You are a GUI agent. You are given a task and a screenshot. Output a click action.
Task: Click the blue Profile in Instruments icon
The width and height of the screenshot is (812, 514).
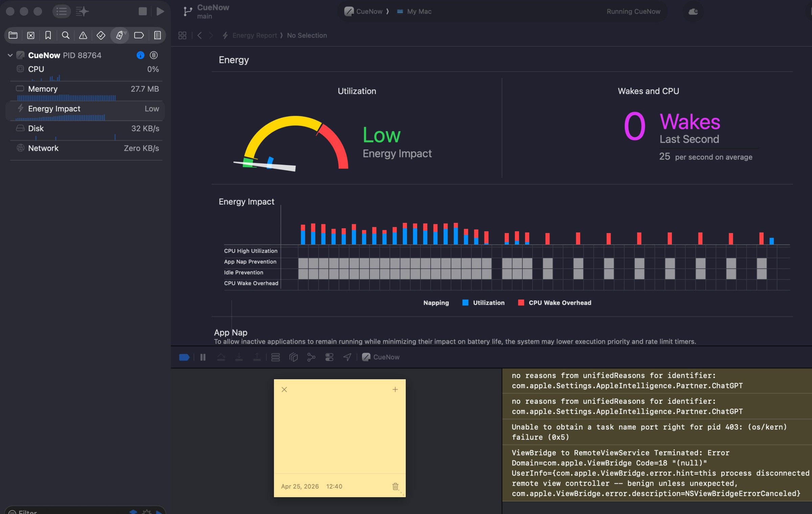coord(140,55)
